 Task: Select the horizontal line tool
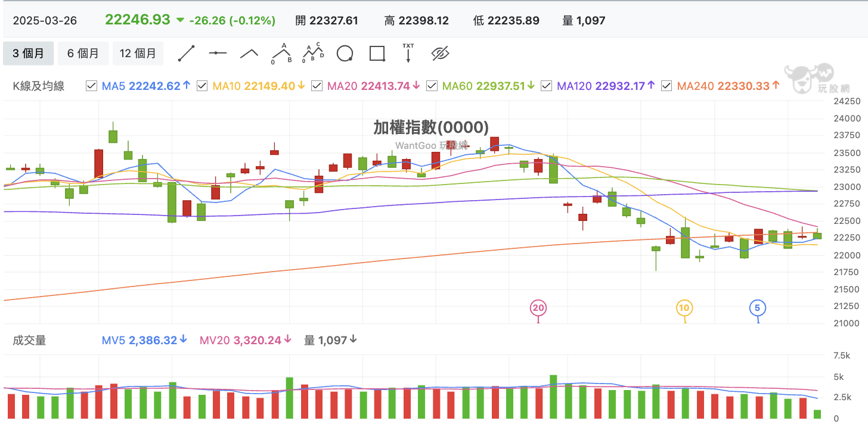[x=218, y=54]
